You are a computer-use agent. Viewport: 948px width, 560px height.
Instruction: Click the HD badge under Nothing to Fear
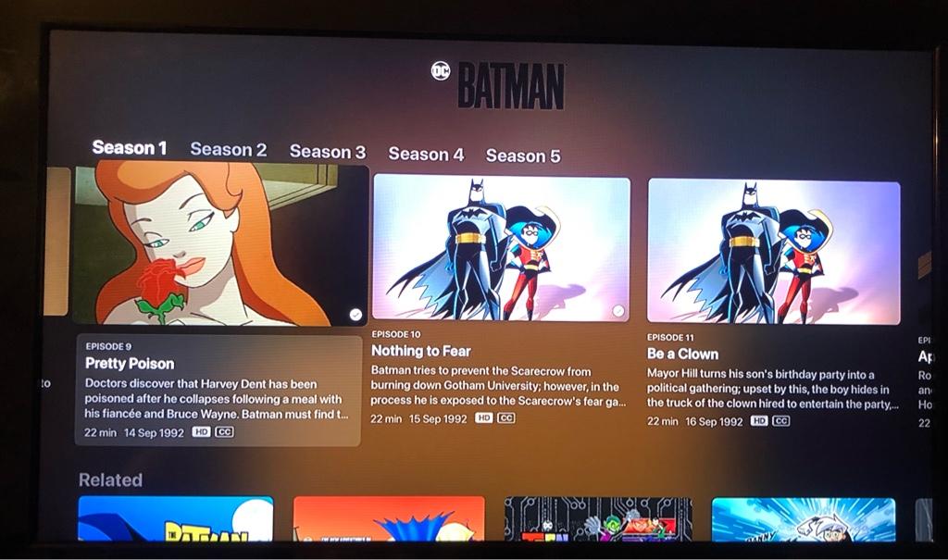point(483,417)
